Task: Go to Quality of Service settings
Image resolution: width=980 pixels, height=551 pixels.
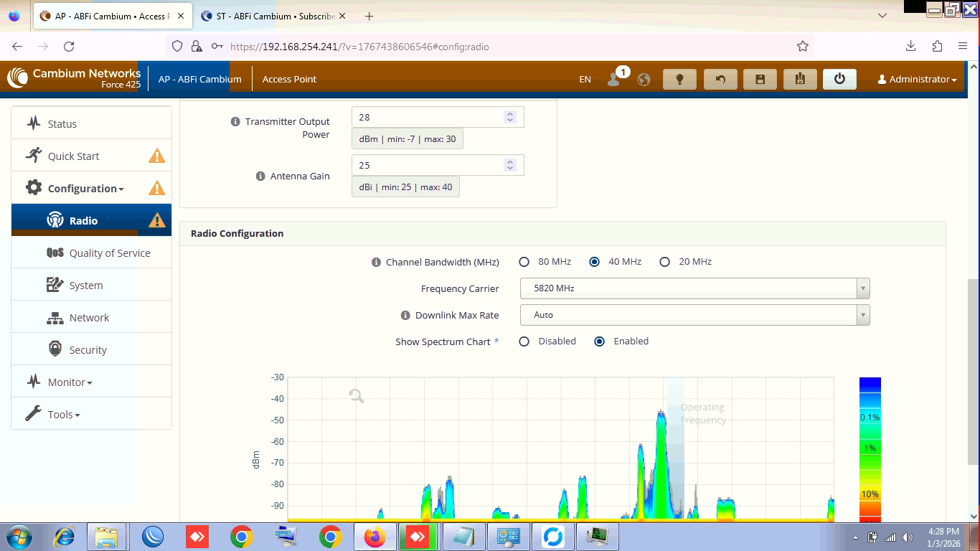Action: tap(109, 253)
